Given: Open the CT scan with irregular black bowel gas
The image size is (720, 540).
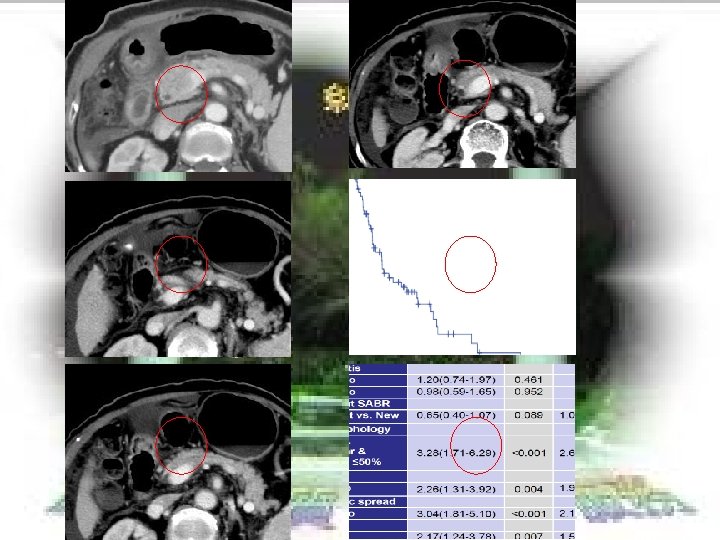Looking at the screenshot, I should [178, 86].
